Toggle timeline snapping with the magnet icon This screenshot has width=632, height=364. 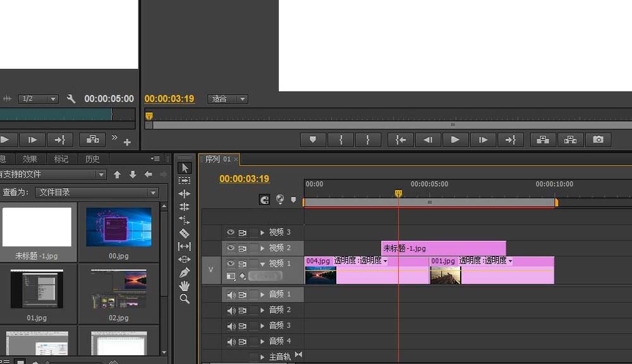[x=264, y=199]
